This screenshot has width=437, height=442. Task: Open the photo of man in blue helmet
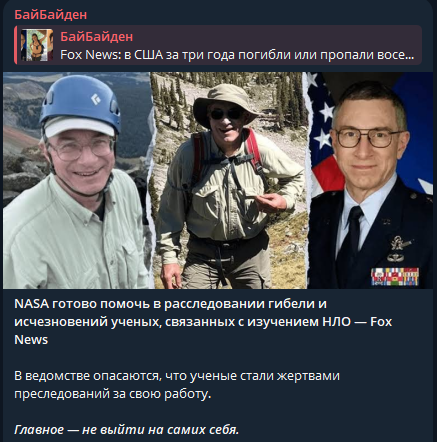pyautogui.click(x=78, y=180)
